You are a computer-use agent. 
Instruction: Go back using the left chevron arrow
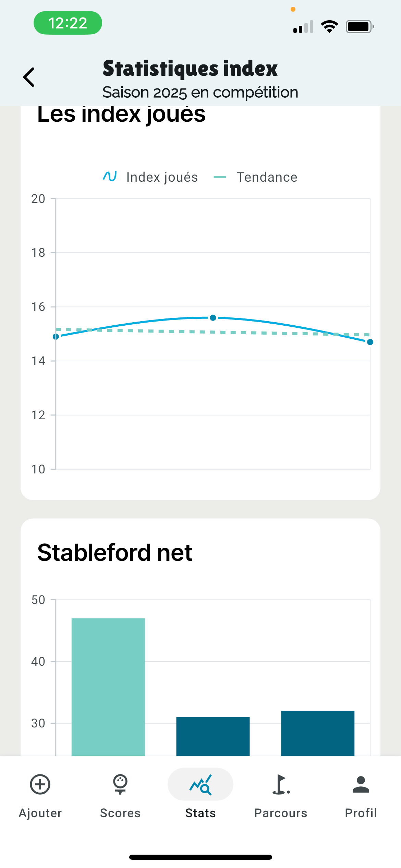click(29, 77)
